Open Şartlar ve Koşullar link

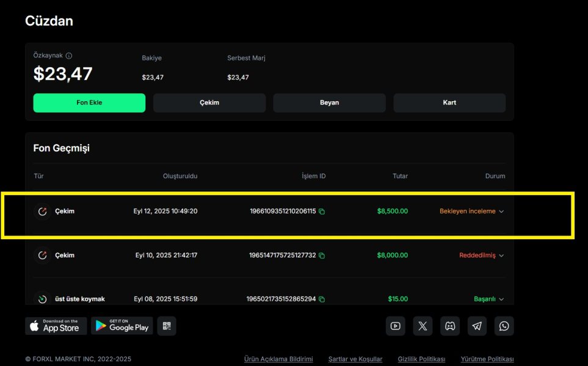355,359
